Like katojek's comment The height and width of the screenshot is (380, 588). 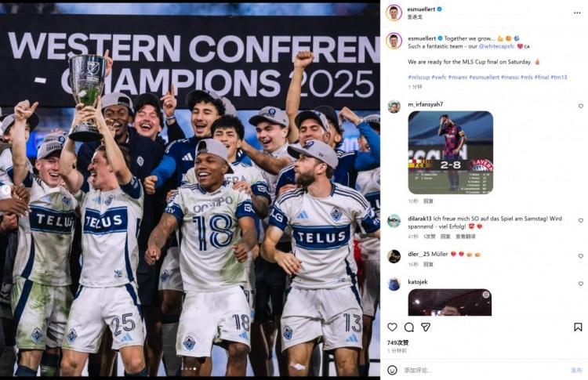tap(580, 284)
